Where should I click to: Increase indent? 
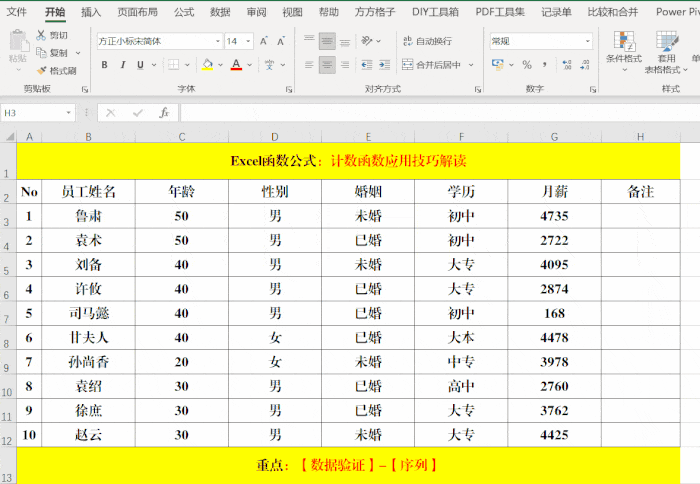click(x=384, y=65)
